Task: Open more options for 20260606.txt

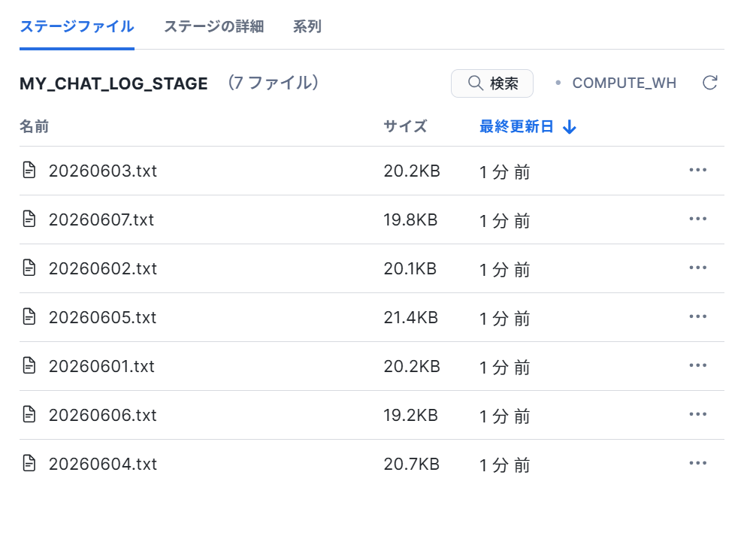Action: point(698,414)
